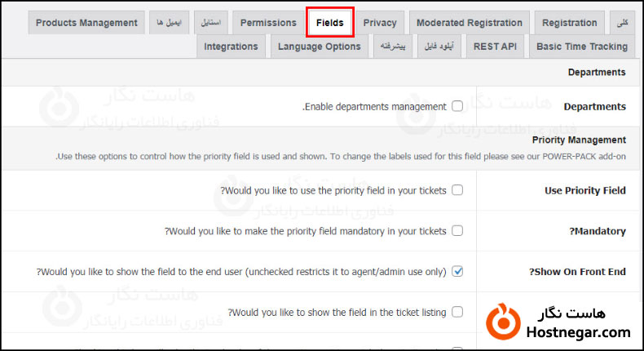
Task: Tick the priority field mandatory checkbox
Action: click(x=457, y=231)
